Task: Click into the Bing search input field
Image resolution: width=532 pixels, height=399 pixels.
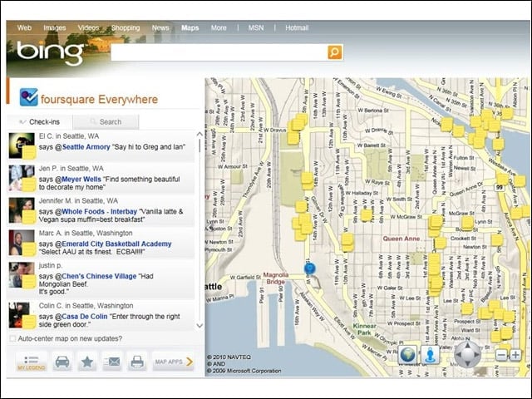Action: [219, 52]
